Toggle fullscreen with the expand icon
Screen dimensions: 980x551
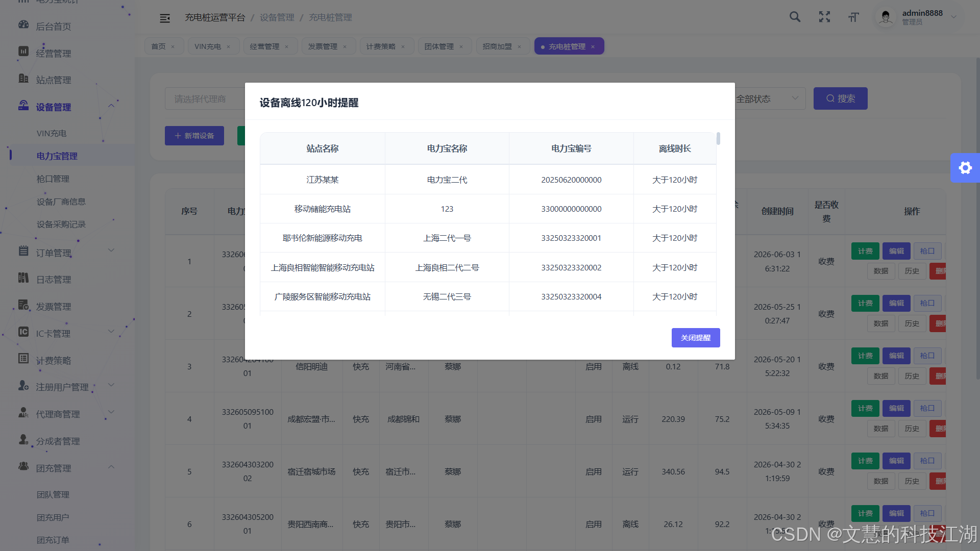824,17
